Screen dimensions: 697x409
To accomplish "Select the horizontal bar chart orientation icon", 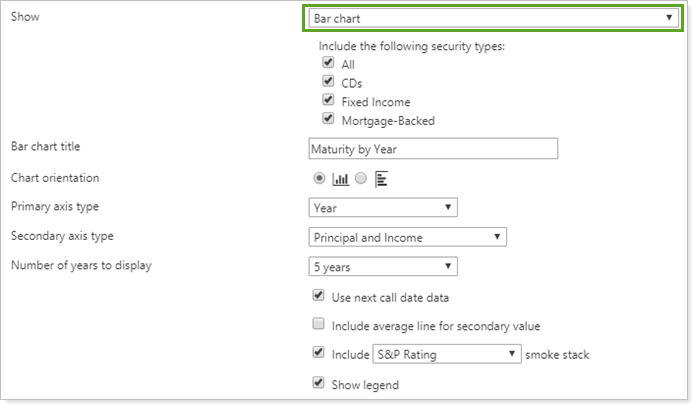I will point(380,179).
